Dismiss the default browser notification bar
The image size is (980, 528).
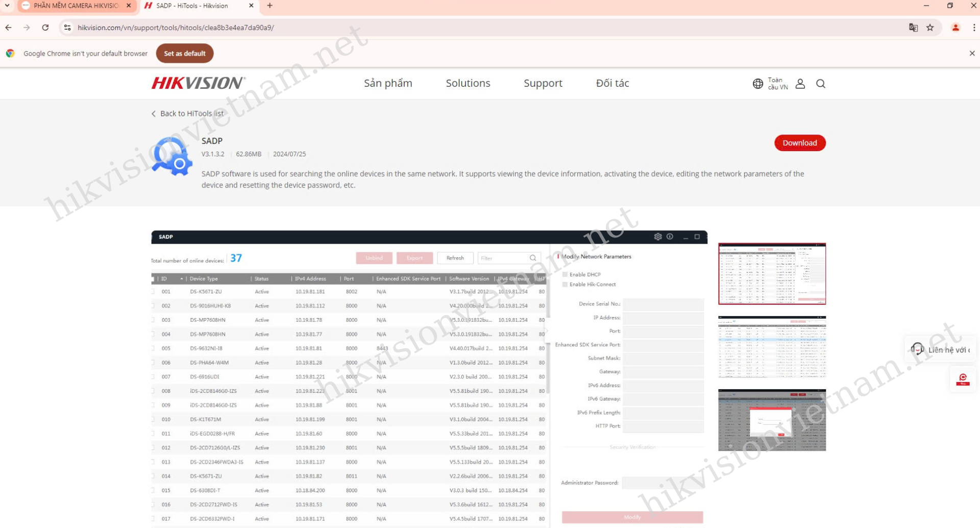point(972,53)
